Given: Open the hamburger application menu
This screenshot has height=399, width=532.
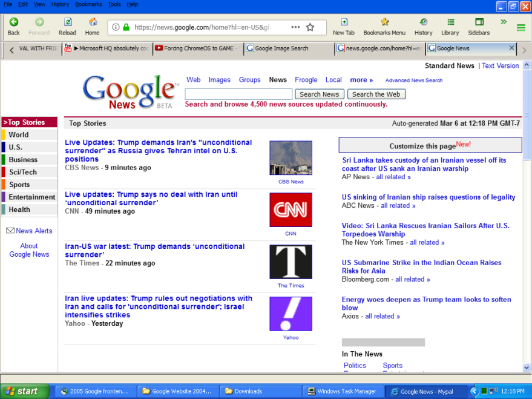Looking at the screenshot, I should (521, 27).
